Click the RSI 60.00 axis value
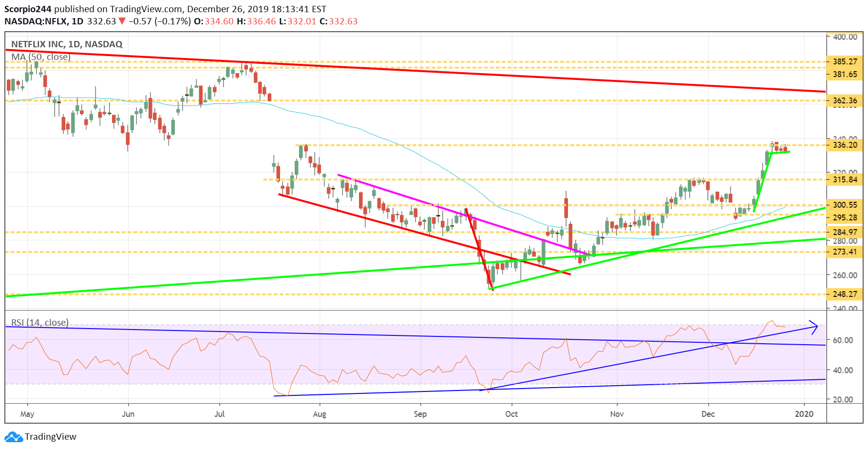 (843, 340)
